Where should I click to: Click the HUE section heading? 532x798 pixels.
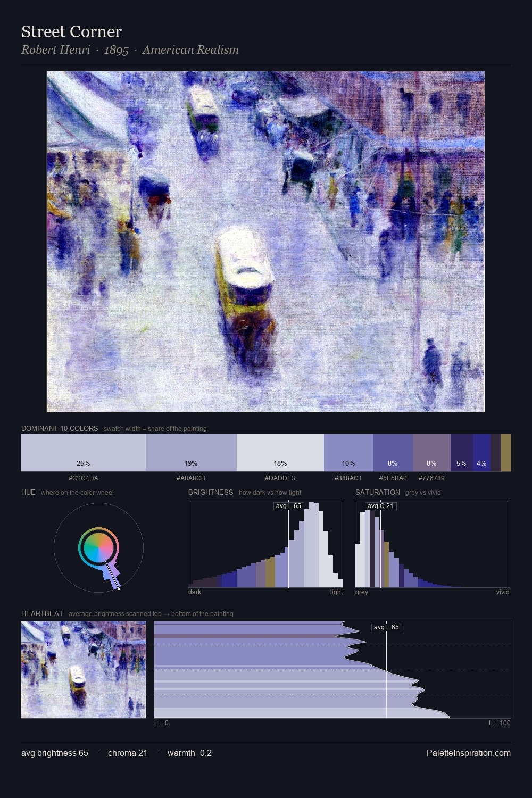pos(28,492)
